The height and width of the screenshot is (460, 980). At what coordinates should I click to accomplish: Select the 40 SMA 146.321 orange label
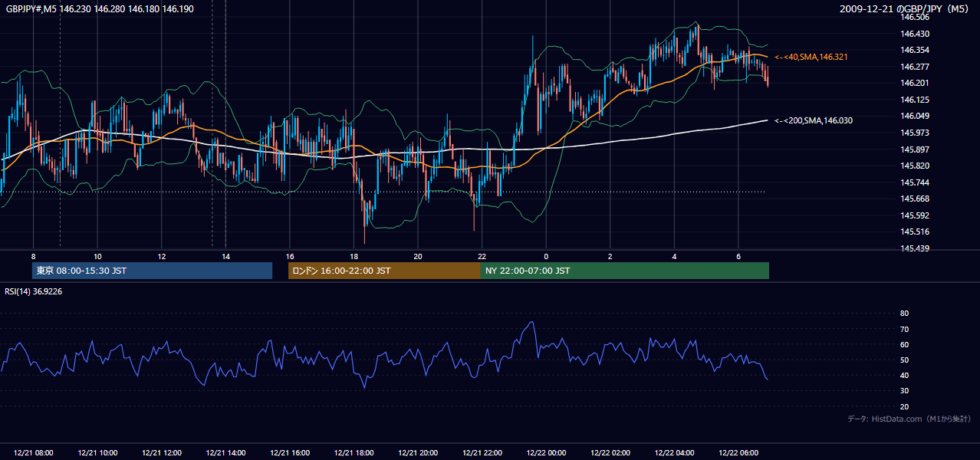(811, 57)
